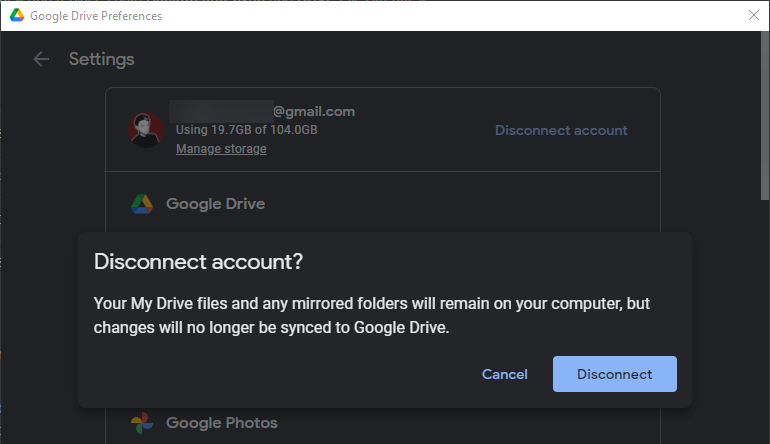
Task: Click the 'Disconnect account?' dialog title
Action: click(198, 262)
